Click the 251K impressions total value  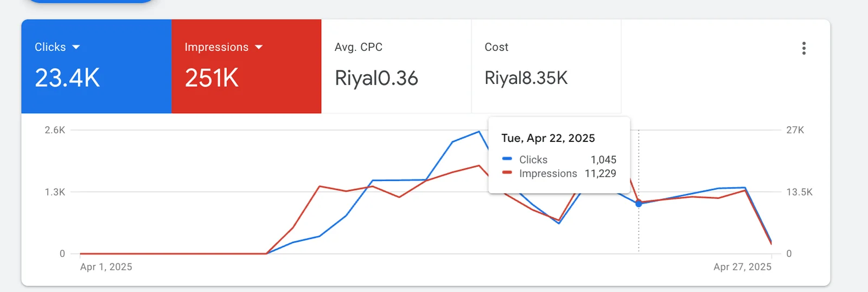(x=212, y=78)
